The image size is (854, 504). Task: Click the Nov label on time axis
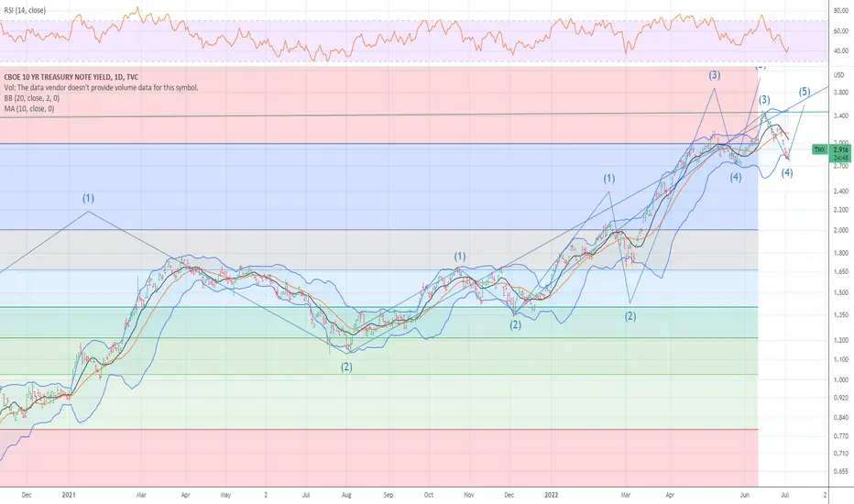click(x=469, y=495)
